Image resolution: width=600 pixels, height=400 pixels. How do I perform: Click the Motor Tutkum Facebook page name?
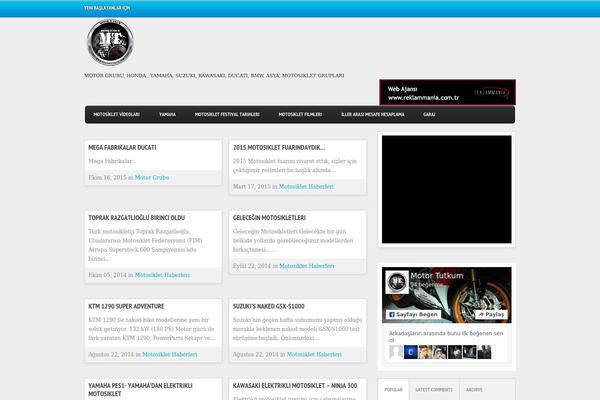[x=437, y=276]
